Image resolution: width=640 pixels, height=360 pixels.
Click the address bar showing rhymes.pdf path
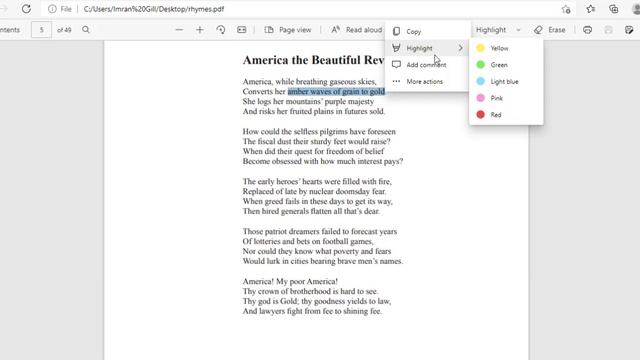(x=153, y=9)
